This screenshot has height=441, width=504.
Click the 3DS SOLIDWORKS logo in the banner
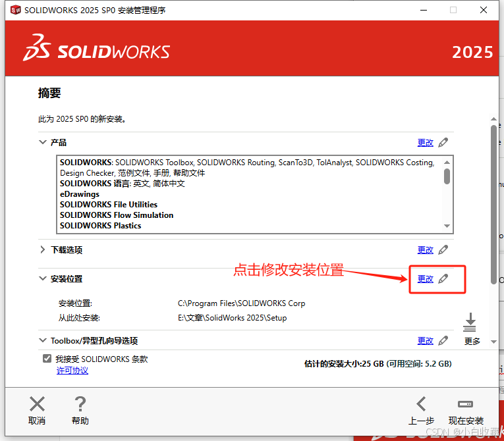pyautogui.click(x=97, y=49)
